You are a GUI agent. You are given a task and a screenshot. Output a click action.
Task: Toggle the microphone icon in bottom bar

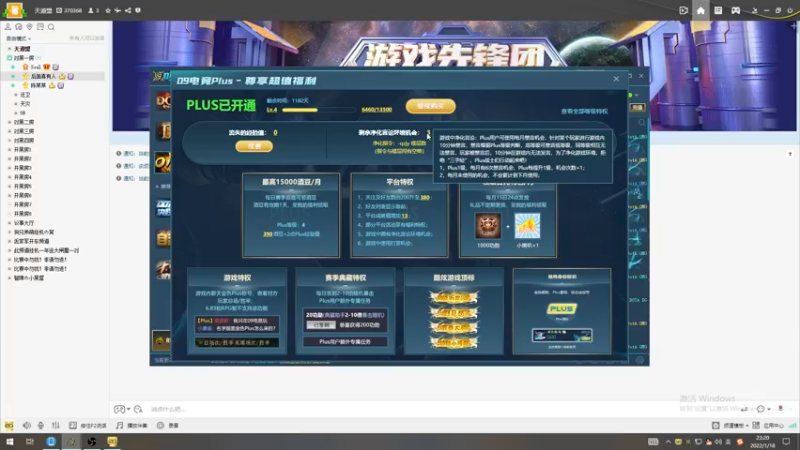(41, 425)
